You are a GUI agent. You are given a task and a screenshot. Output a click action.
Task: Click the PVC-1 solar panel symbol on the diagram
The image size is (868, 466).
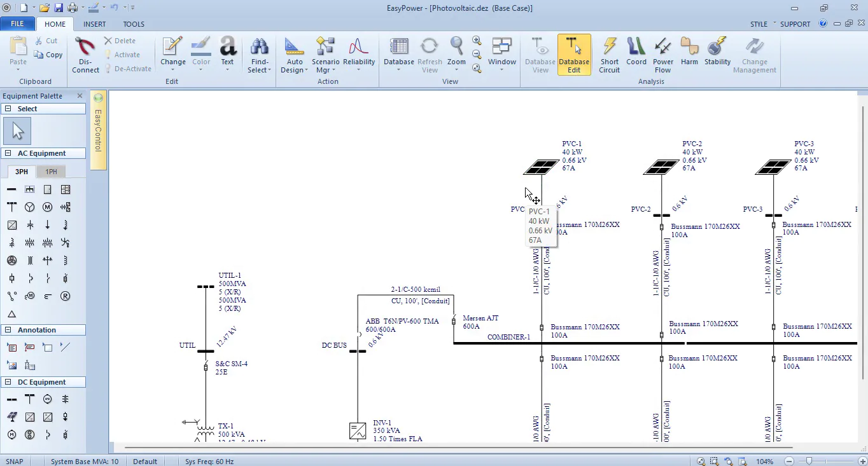click(x=541, y=167)
